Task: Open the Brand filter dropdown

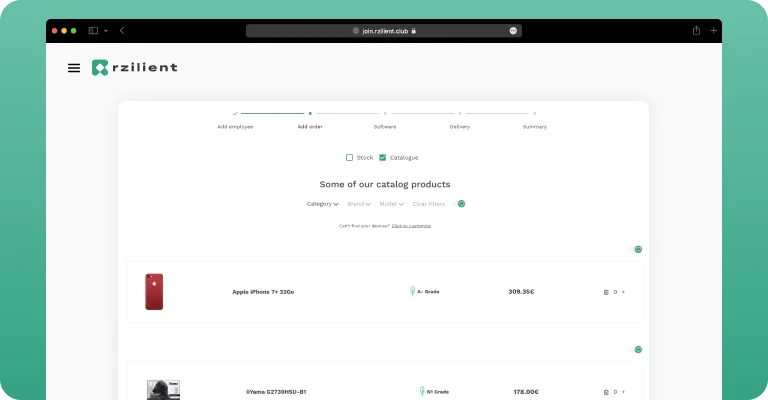Action: [359, 204]
